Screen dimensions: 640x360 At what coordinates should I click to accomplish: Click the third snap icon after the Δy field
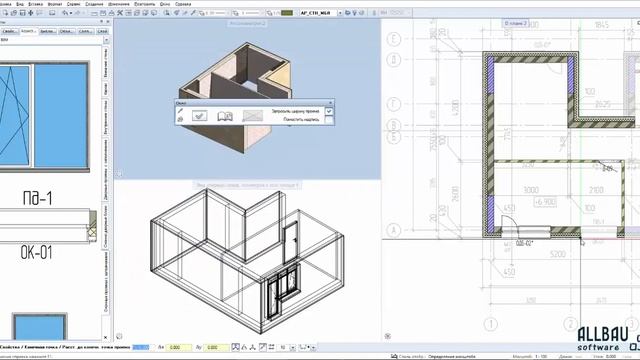coord(253,347)
